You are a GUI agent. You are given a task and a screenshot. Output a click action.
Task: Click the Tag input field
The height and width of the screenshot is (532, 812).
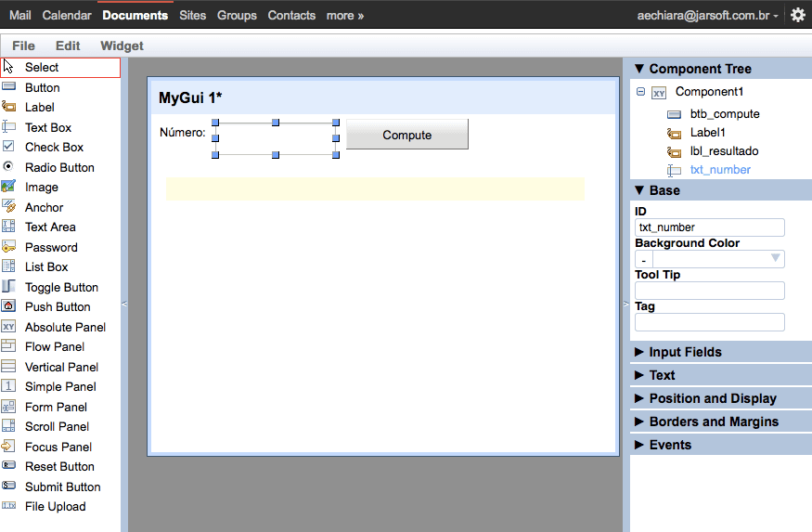click(710, 322)
